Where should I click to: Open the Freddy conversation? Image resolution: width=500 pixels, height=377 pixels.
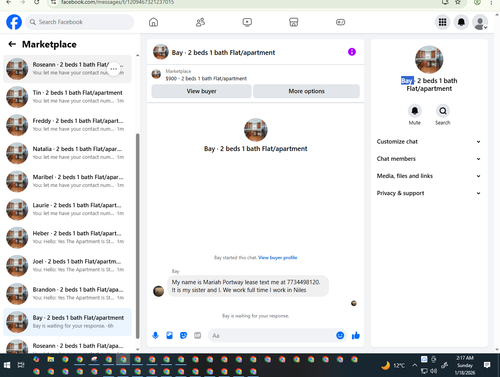click(x=67, y=125)
